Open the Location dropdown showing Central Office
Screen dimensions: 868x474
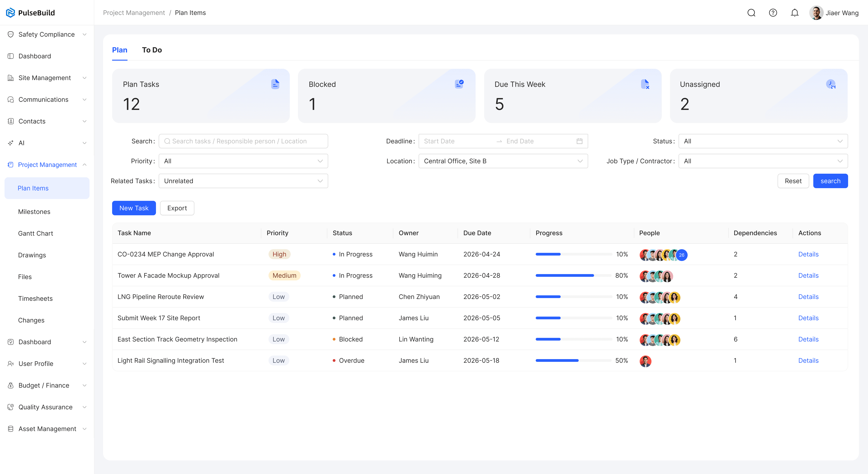tap(503, 161)
